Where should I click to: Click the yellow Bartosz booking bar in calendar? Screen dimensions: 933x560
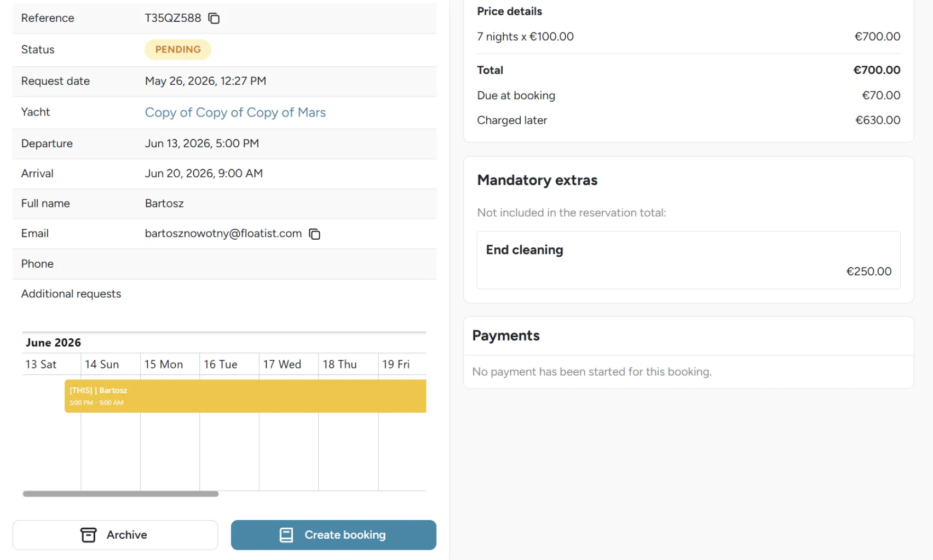pyautogui.click(x=245, y=396)
